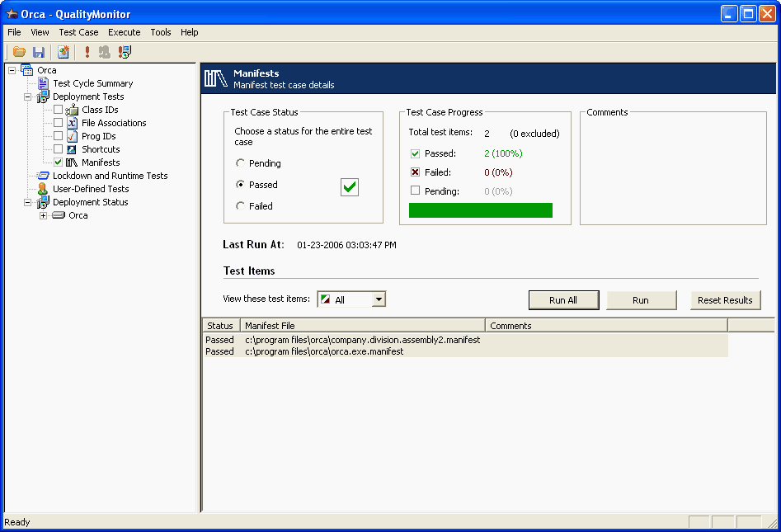This screenshot has height=532, width=781.
Task: Uncheck the Manifests test checkbox
Action: pos(58,162)
